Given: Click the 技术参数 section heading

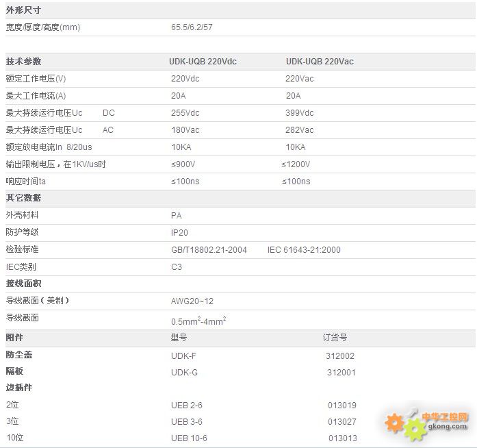Looking at the screenshot, I should pos(23,62).
